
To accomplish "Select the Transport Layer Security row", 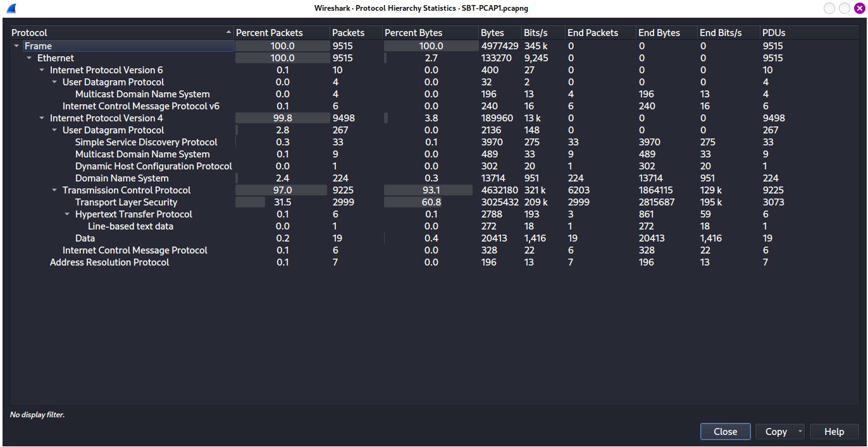I will coord(126,202).
